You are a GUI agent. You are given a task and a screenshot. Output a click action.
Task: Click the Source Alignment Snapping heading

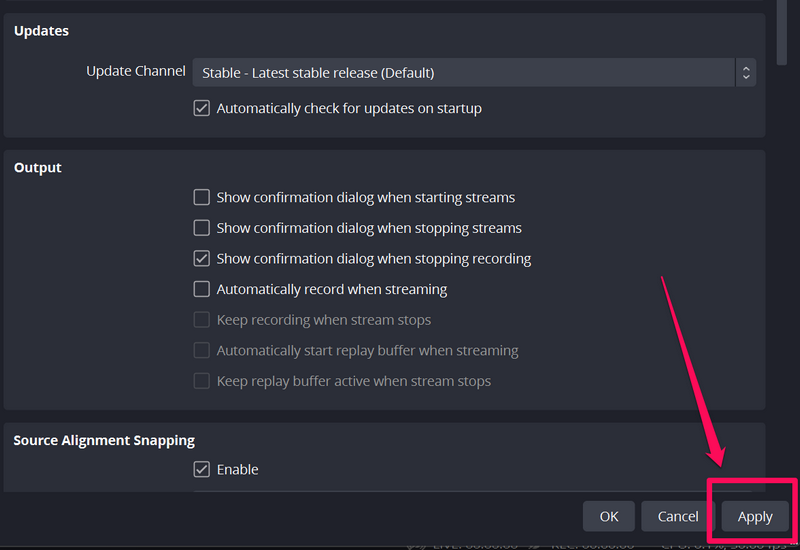tap(104, 440)
